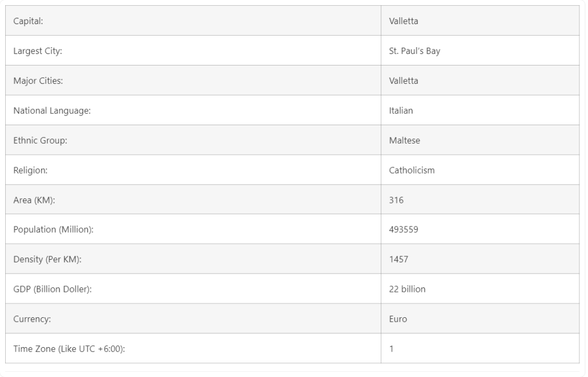Select the Italian language value

pyautogui.click(x=401, y=111)
